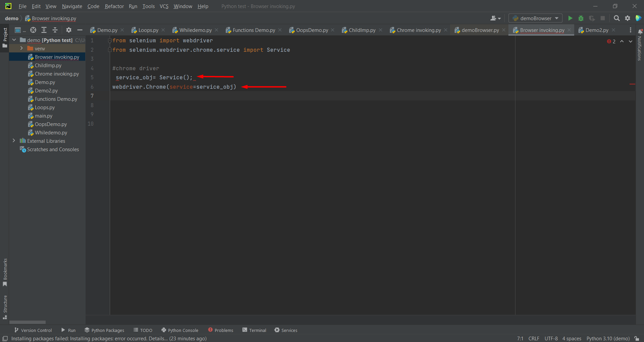Select Scratches and Consoles
644x342 pixels.
[x=53, y=149]
